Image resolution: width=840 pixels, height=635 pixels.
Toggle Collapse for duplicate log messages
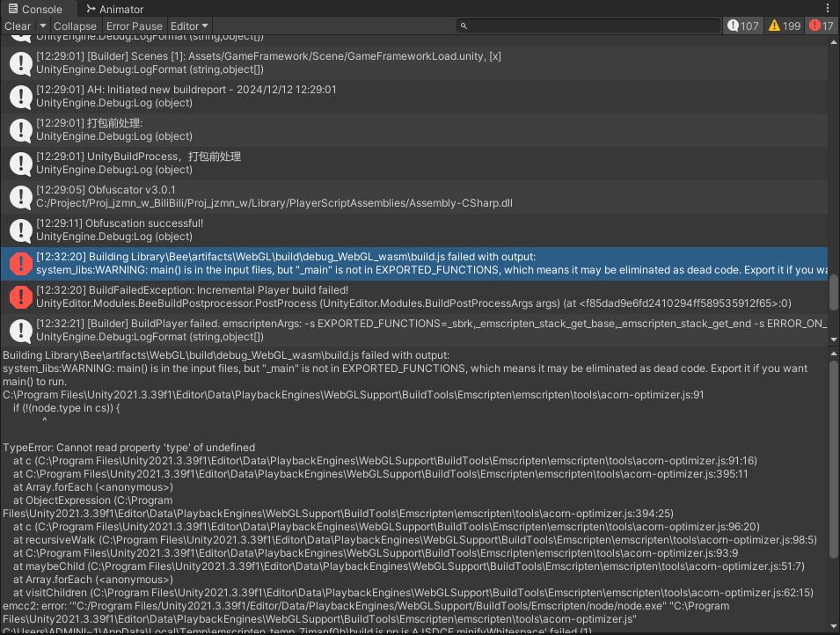tap(75, 26)
